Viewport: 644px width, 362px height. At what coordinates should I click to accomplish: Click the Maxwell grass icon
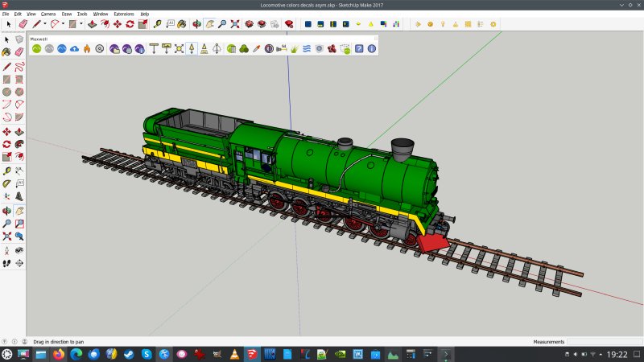pyautogui.click(x=294, y=49)
